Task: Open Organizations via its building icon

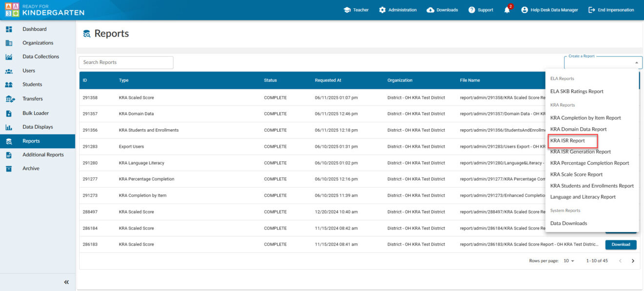Action: [9, 43]
